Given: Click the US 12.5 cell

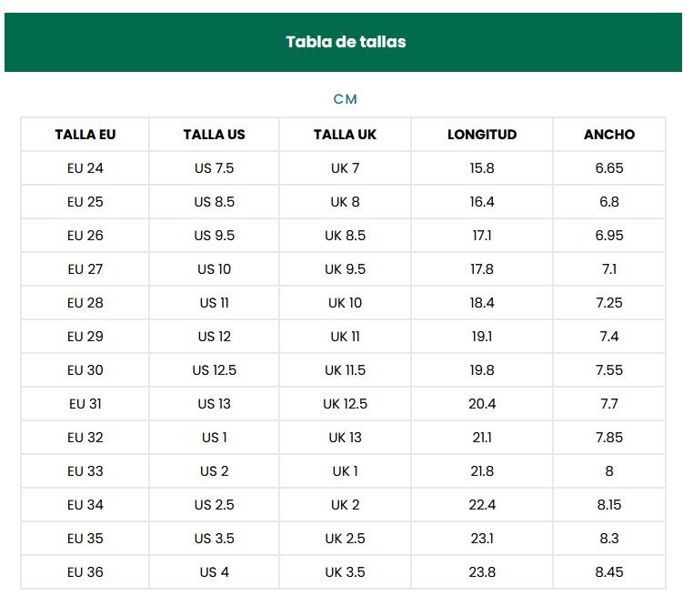Looking at the screenshot, I should click(214, 370).
